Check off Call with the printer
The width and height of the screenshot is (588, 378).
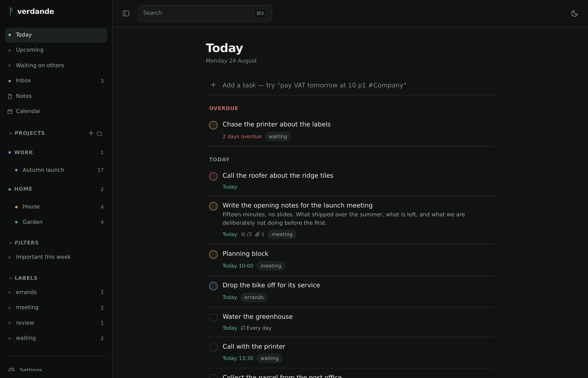pyautogui.click(x=213, y=347)
